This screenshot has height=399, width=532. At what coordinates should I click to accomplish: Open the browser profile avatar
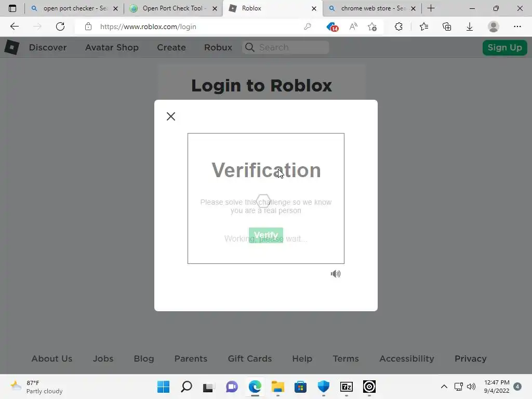(494, 26)
